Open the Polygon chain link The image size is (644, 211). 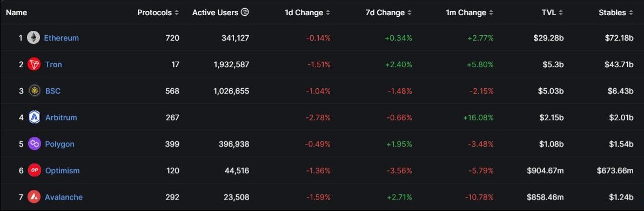click(x=59, y=144)
